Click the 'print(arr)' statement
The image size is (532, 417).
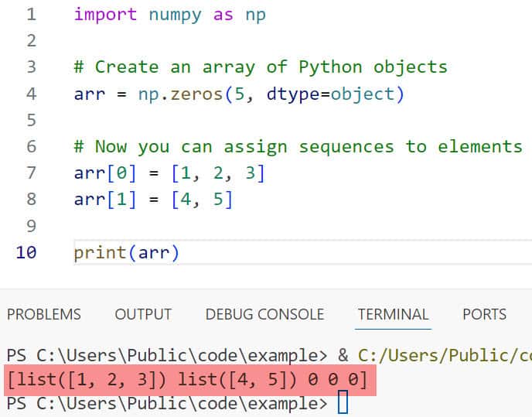126,253
